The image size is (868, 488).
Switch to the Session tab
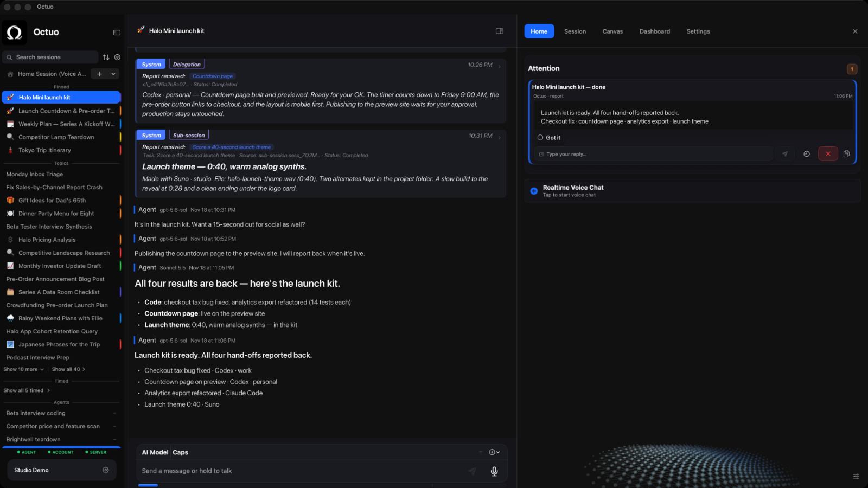coord(575,31)
